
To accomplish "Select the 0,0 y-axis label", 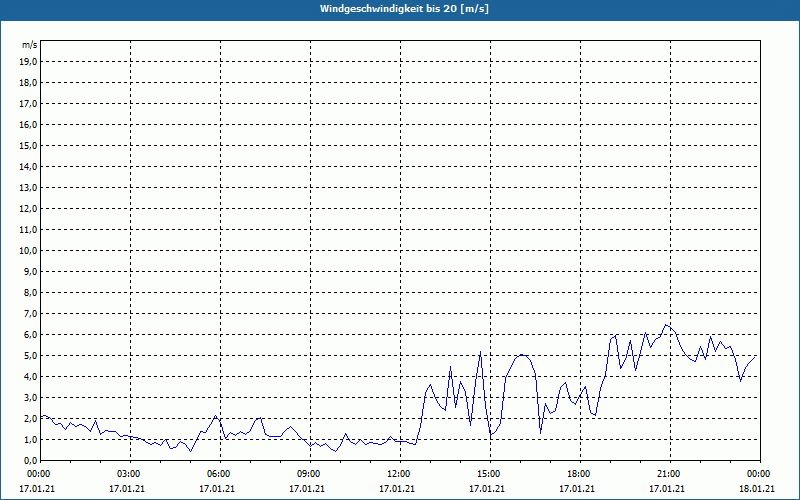I will (x=30, y=460).
